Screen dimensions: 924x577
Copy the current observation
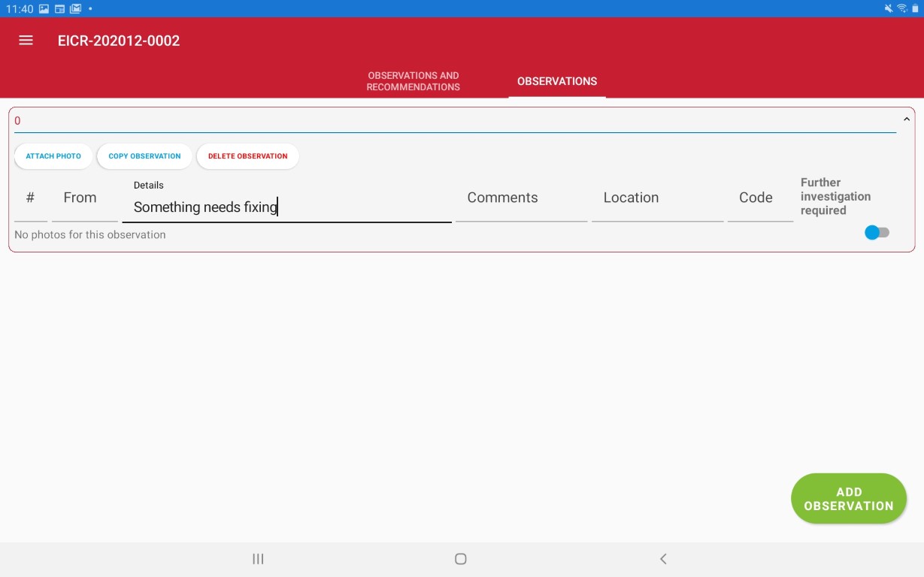144,156
